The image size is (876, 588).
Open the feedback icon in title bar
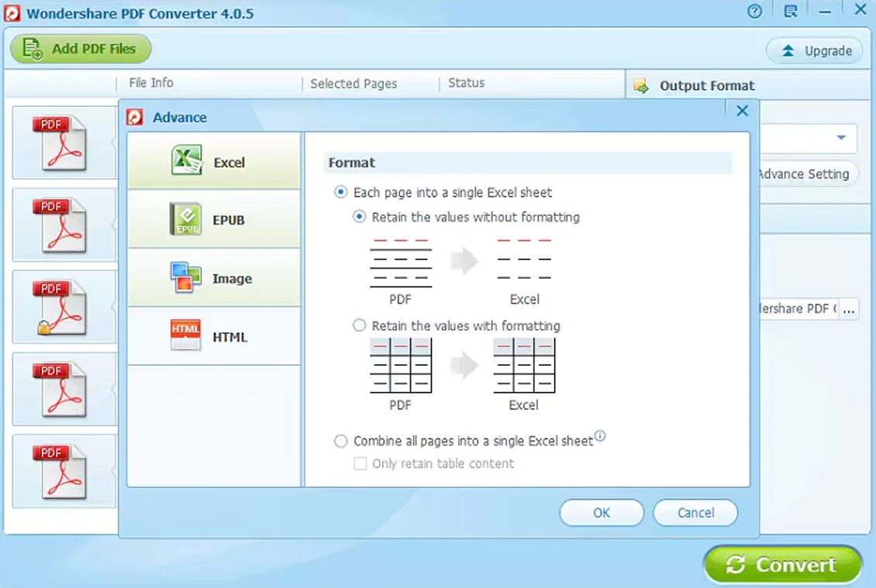[790, 11]
